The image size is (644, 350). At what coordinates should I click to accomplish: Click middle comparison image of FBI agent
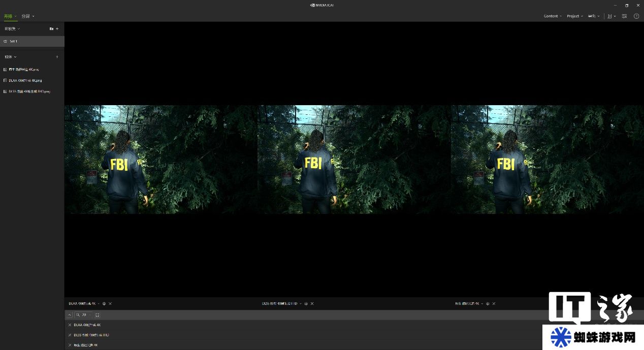(x=354, y=160)
